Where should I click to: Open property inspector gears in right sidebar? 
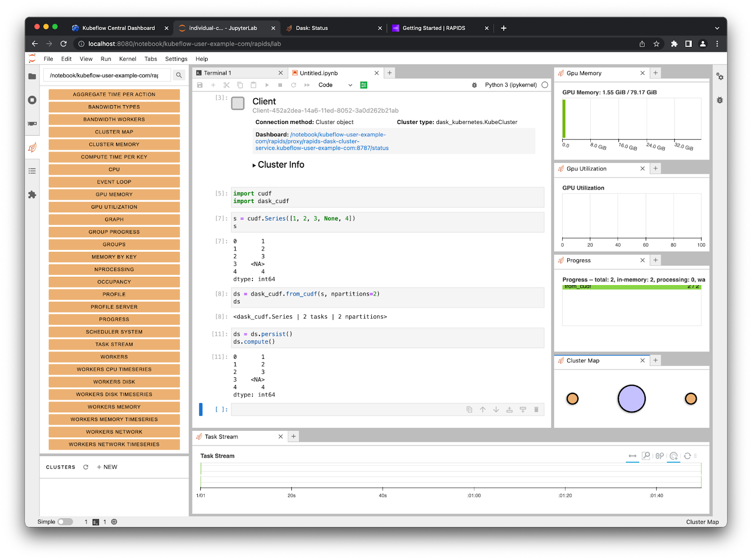(720, 76)
